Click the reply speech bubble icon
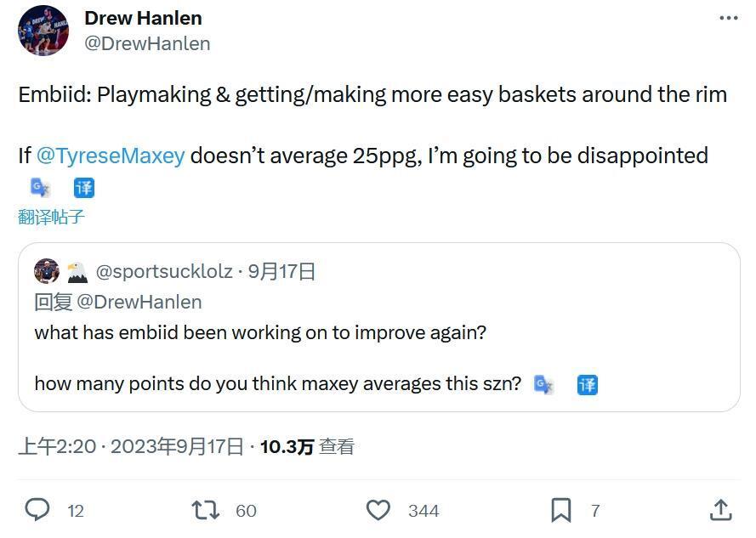756x538 pixels. [37, 510]
